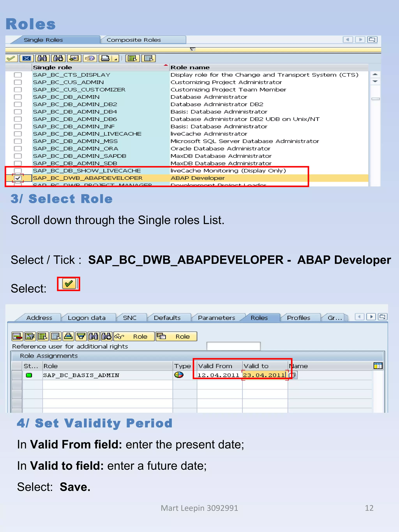The height and width of the screenshot is (532, 399).
Task: Open the Address tab
Action: (39, 318)
